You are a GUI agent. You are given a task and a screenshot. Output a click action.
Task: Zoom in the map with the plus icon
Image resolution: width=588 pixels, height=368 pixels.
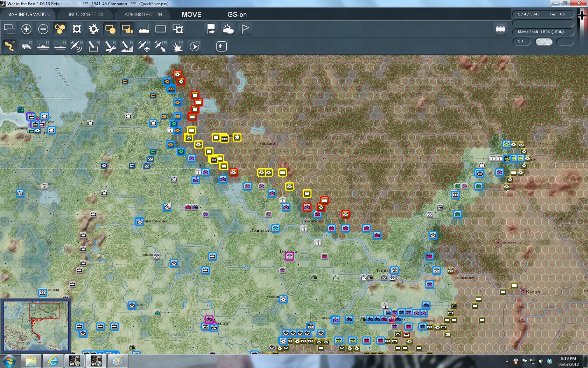pos(26,29)
